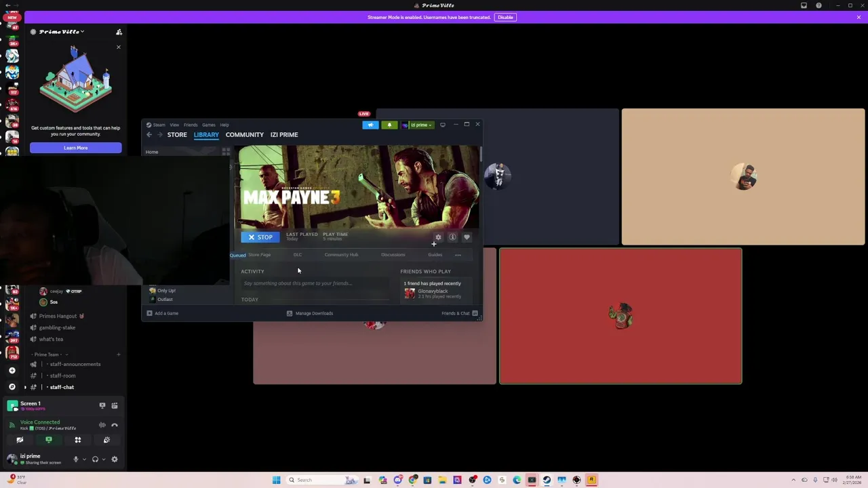Click Add a Game in Steam

click(x=163, y=313)
